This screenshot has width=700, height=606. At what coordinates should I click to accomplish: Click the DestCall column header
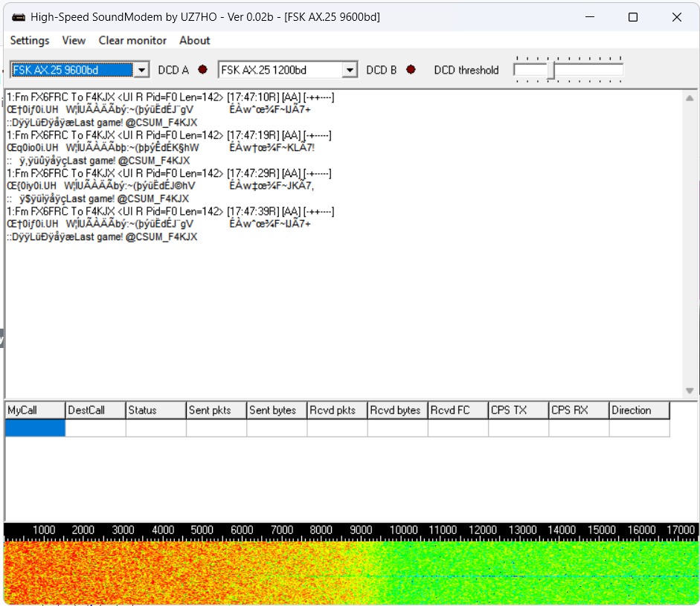95,410
